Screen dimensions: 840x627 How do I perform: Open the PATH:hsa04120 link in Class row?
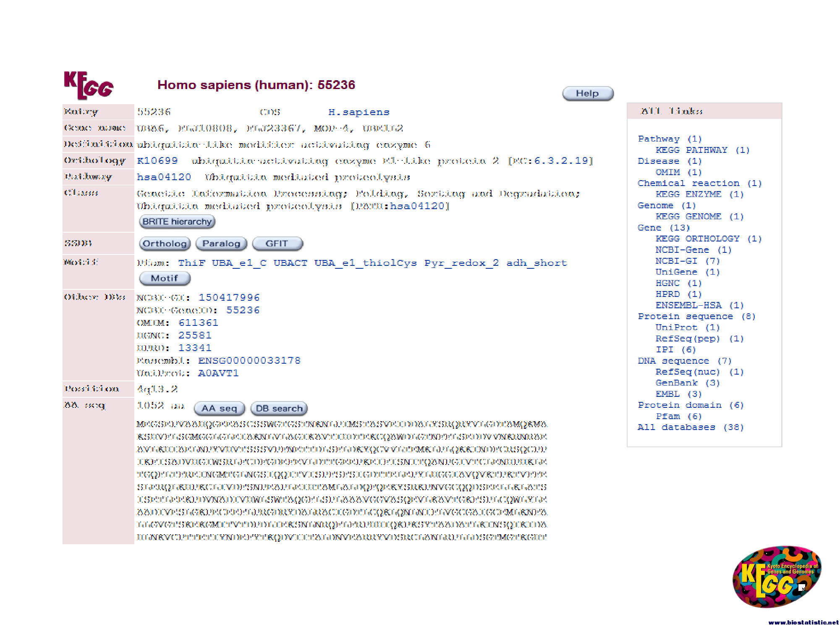click(x=417, y=206)
